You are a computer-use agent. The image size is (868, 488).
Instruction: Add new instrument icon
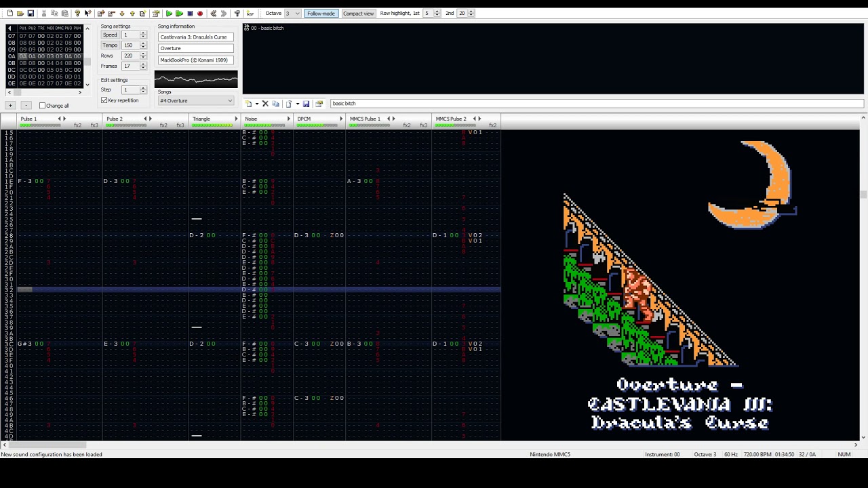(248, 104)
